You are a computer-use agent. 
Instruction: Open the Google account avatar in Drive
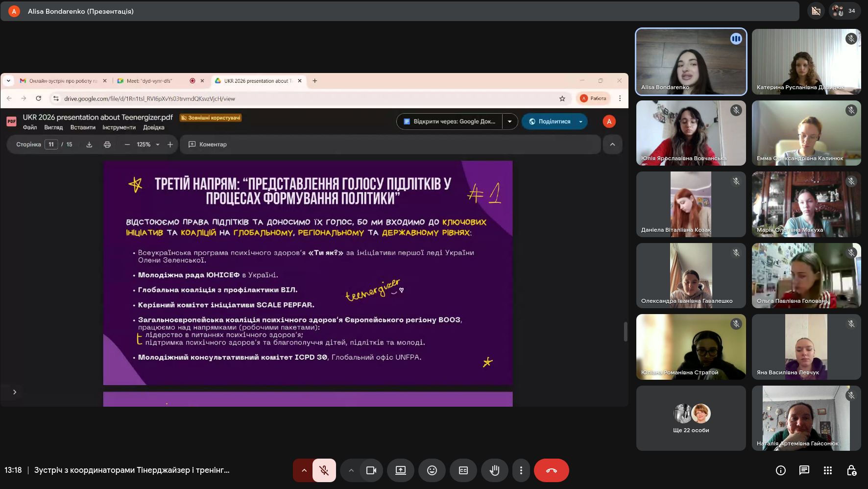tap(609, 122)
